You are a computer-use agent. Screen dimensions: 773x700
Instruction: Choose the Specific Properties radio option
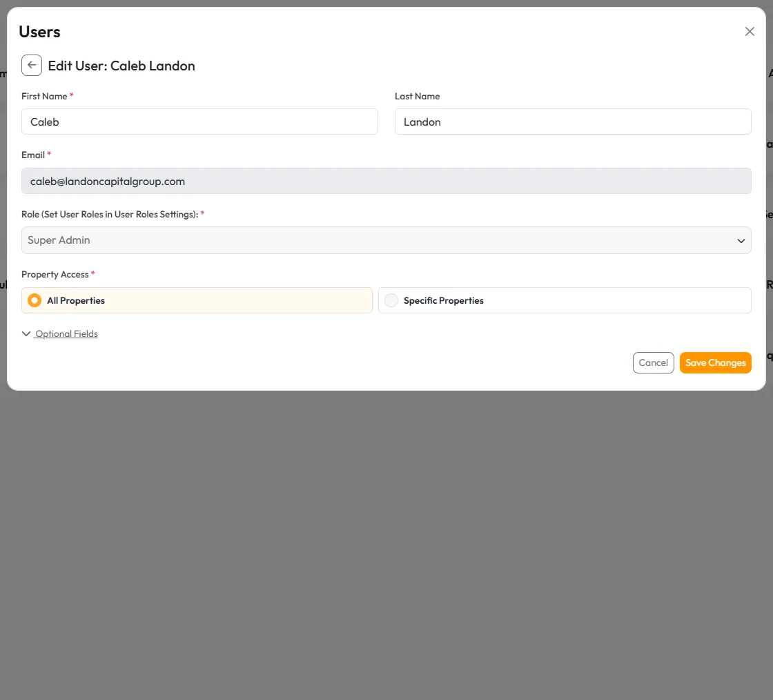tap(565, 300)
